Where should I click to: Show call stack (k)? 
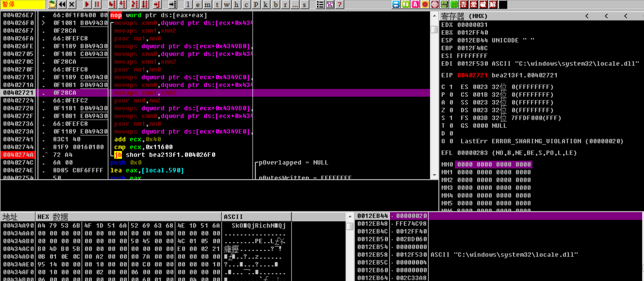click(266, 5)
